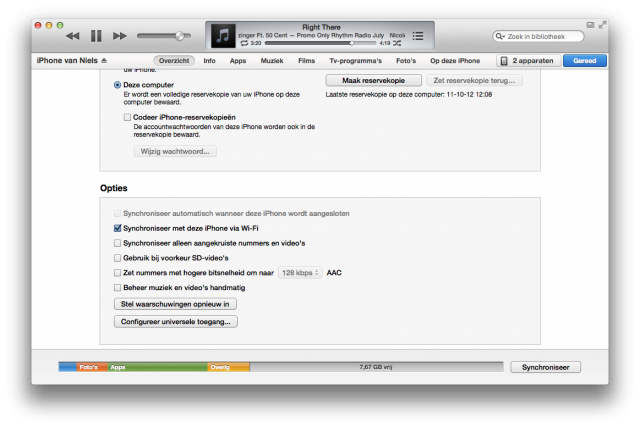Select the Deze computer radio button

click(x=118, y=85)
